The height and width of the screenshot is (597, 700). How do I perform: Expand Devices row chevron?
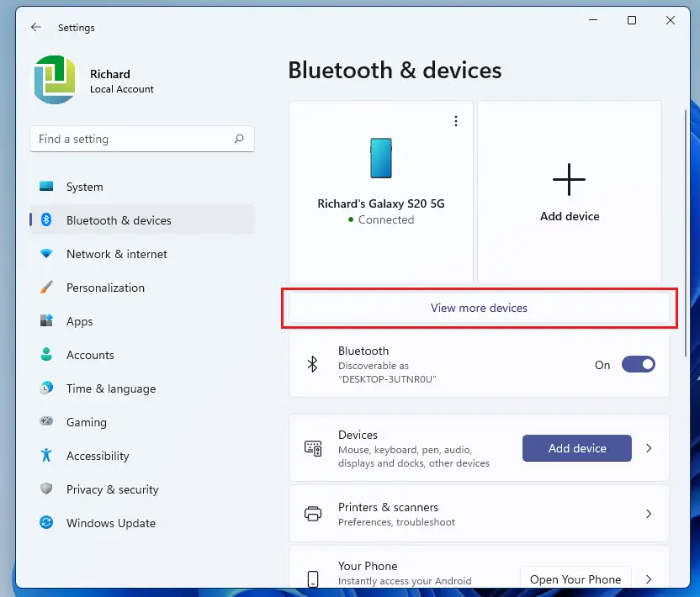pos(649,448)
